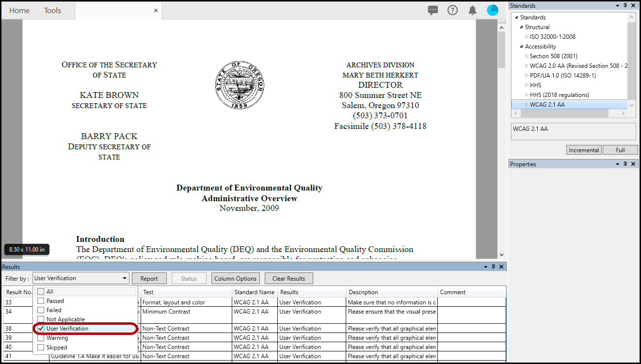This screenshot has width=641, height=364.
Task: Expand the Section 508 (2001) node arrow
Action: point(527,56)
